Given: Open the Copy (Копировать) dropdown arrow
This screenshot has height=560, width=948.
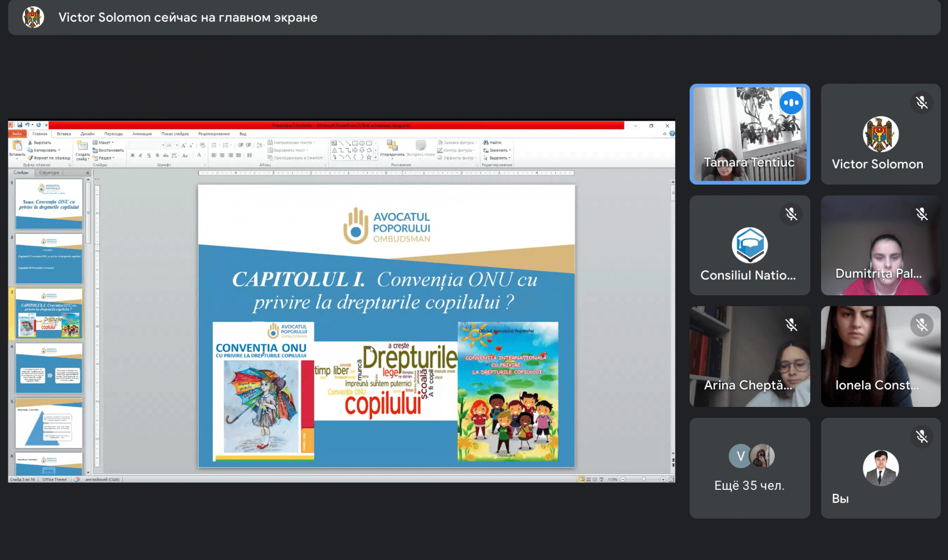Looking at the screenshot, I should [x=59, y=150].
